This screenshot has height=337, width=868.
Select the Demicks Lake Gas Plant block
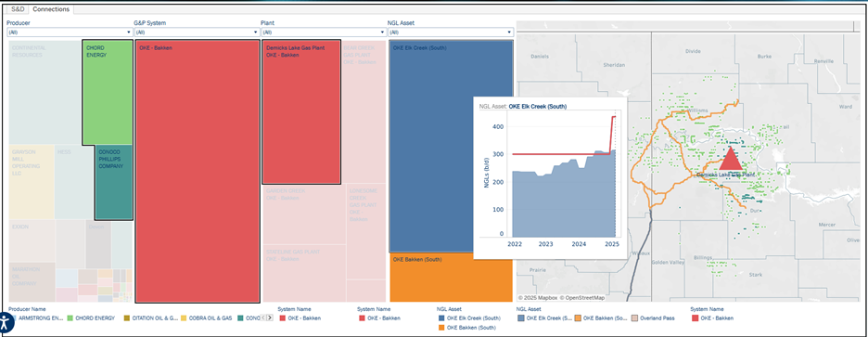[x=301, y=111]
